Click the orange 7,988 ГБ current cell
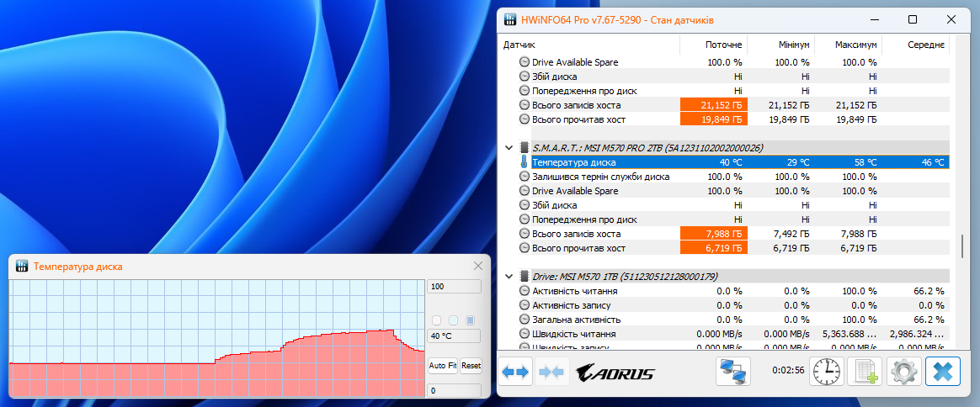The height and width of the screenshot is (407, 980). click(x=714, y=234)
